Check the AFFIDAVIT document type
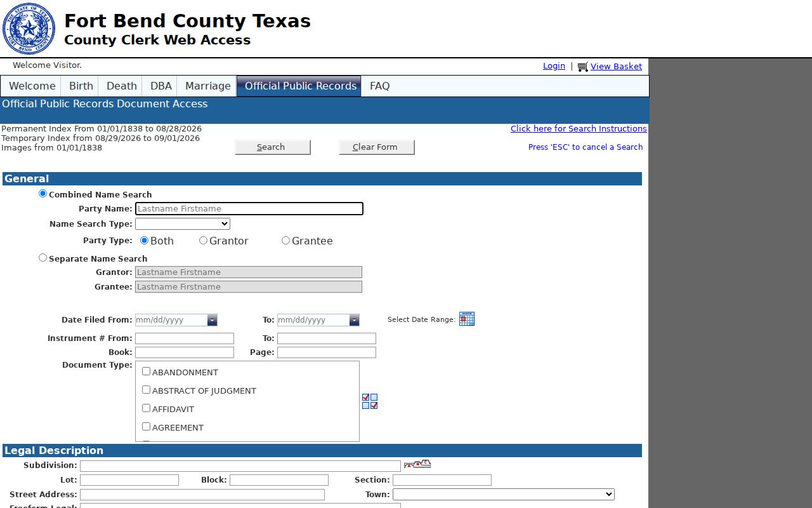812x508 pixels. coord(146,408)
